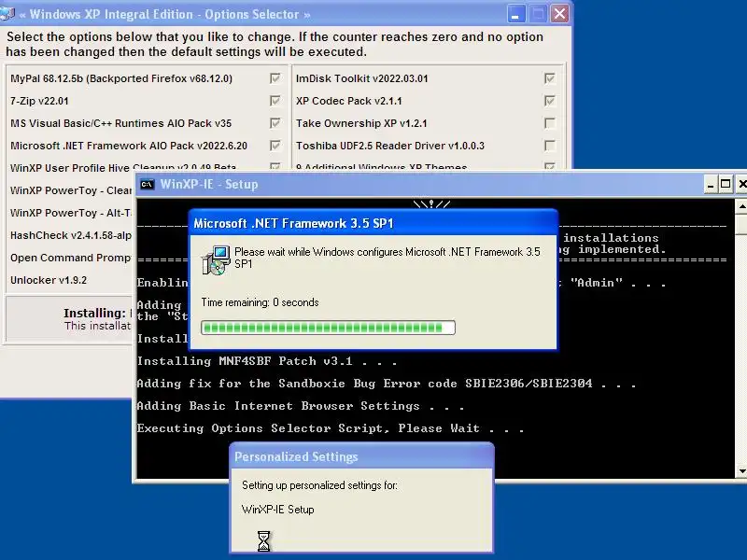Click the Microsoft .NET Framework 3.5 SP1 title bar
747x560 pixels.
coord(373,223)
